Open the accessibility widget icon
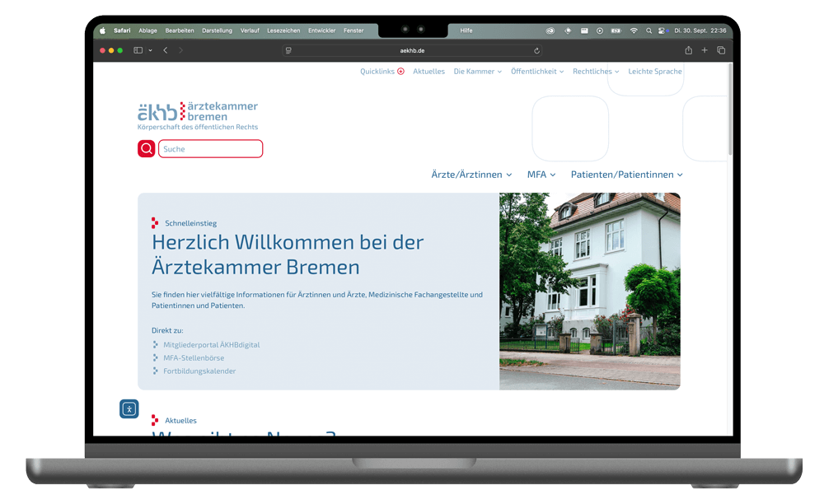The height and width of the screenshot is (504, 824). pyautogui.click(x=129, y=408)
